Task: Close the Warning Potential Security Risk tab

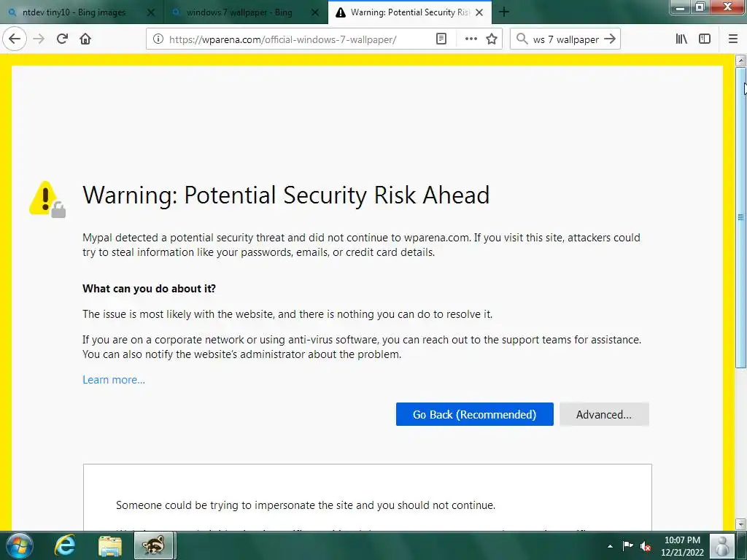Action: (479, 12)
